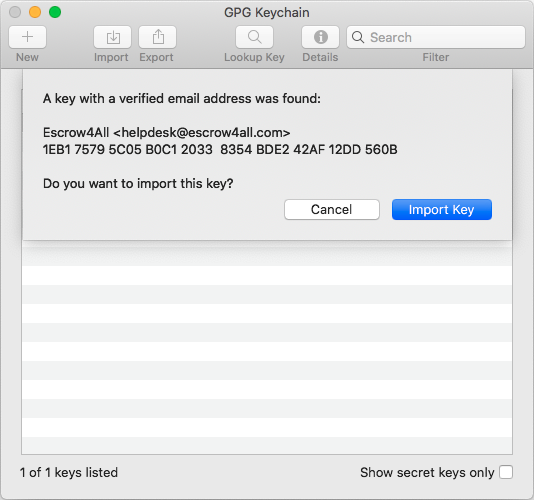Click the fingerprint 1EB1 7579 5C05 text
Viewport: 534px width, 500px height.
coord(220,150)
